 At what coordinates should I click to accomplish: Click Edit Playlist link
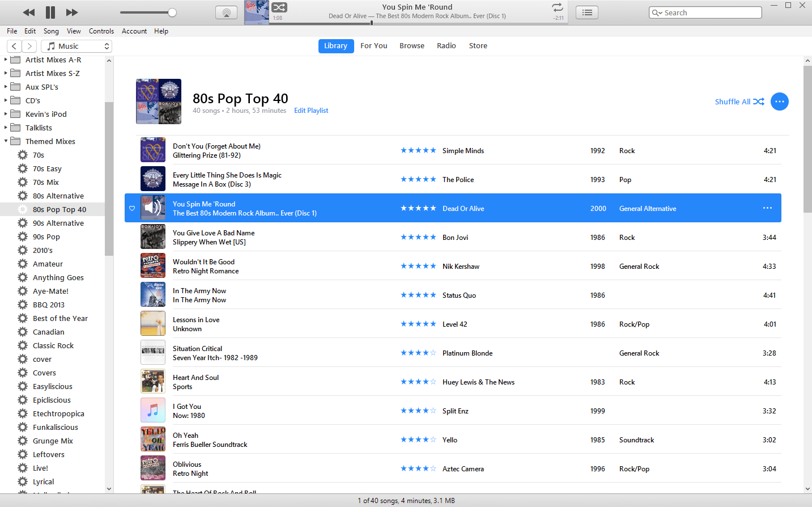point(311,111)
